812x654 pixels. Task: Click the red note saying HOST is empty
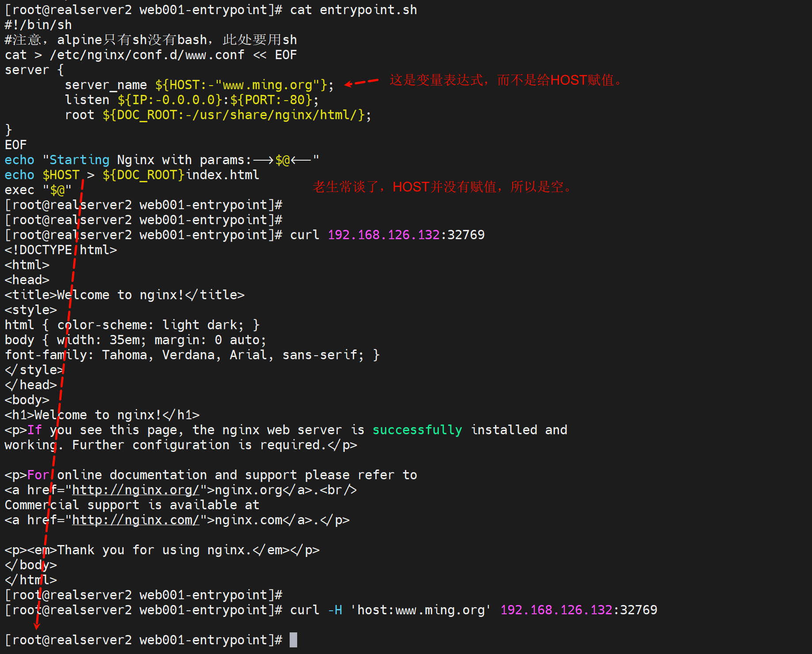pyautogui.click(x=442, y=187)
